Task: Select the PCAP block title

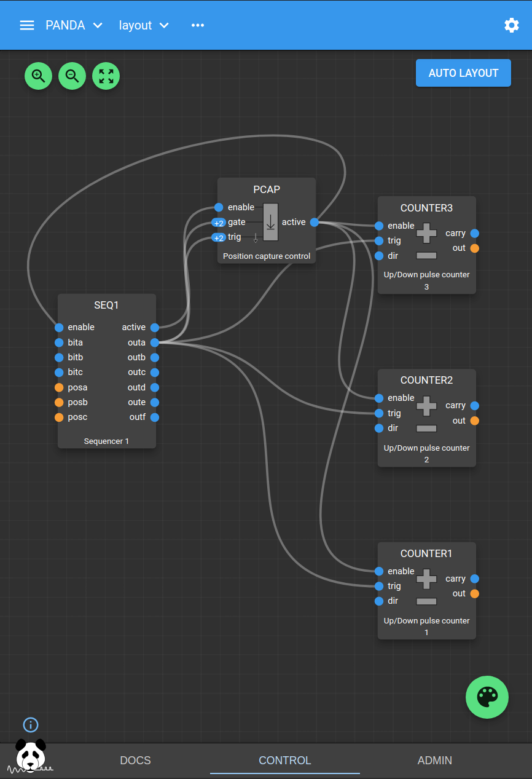Action: (x=267, y=189)
